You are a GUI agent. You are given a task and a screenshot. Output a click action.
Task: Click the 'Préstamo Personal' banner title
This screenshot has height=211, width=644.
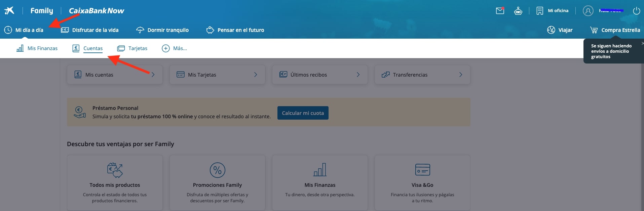[115, 108]
